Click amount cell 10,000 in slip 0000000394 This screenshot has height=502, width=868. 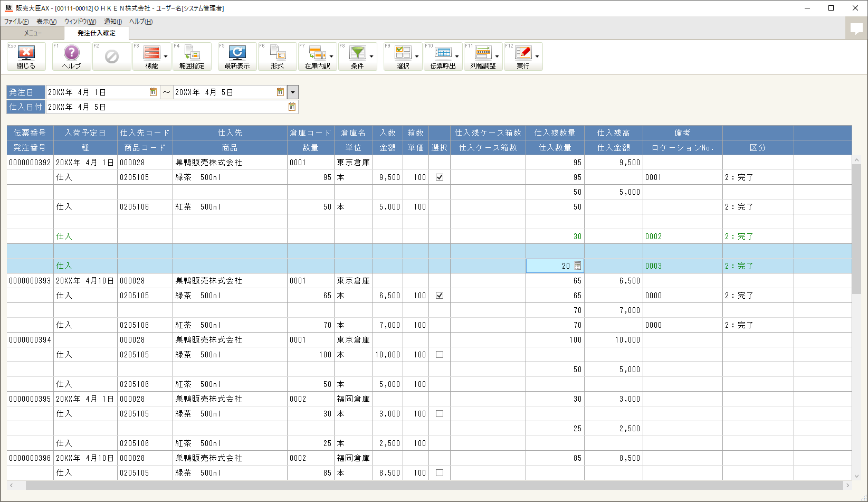[388, 355]
